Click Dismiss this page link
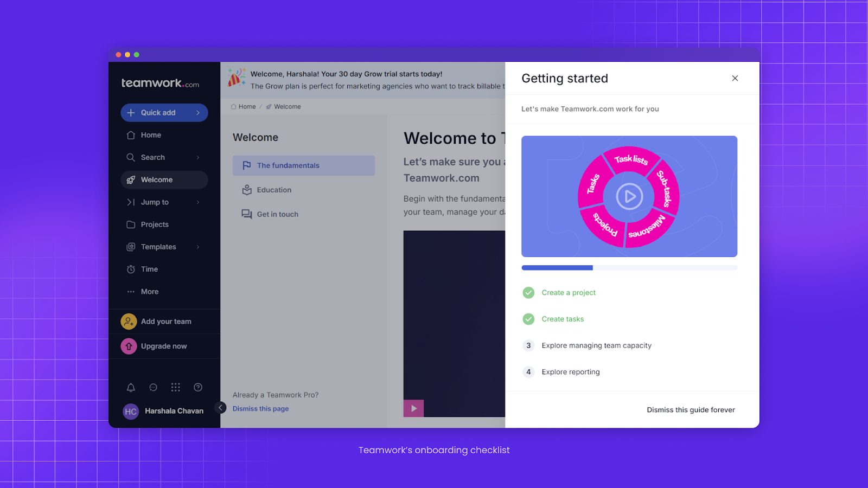 [260, 409]
